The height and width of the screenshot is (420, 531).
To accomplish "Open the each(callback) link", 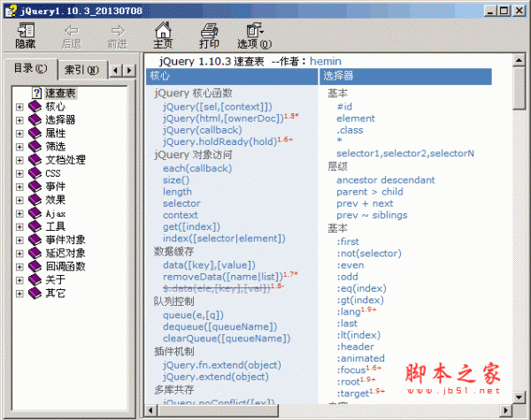I will [x=197, y=169].
